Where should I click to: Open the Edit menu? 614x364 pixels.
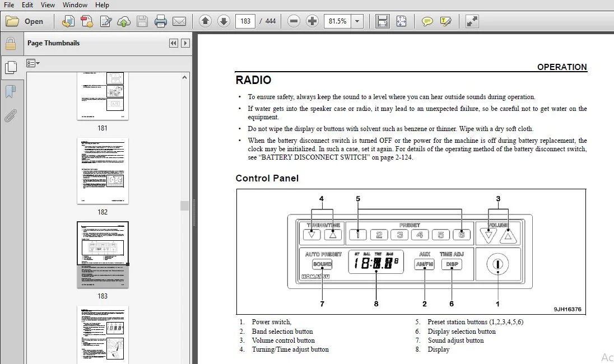[x=27, y=4]
